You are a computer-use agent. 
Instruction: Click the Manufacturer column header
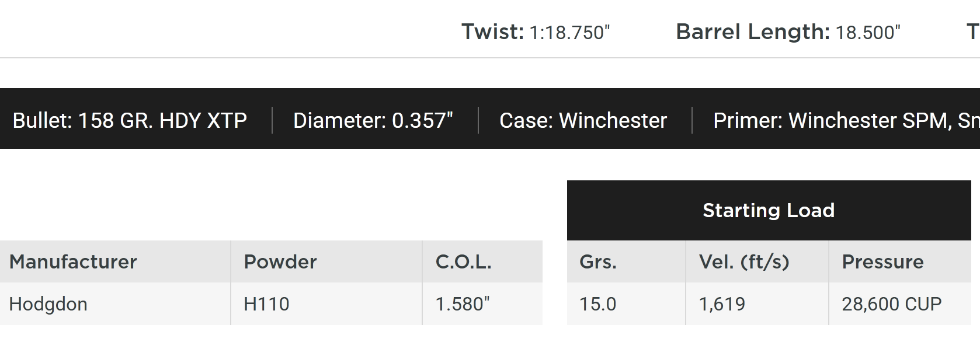pos(73,261)
